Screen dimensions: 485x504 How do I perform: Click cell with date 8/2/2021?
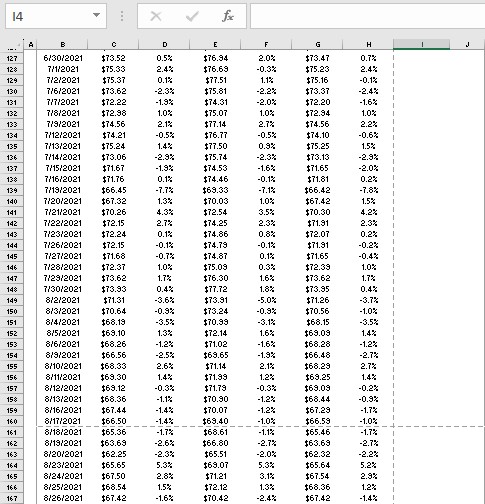63,300
